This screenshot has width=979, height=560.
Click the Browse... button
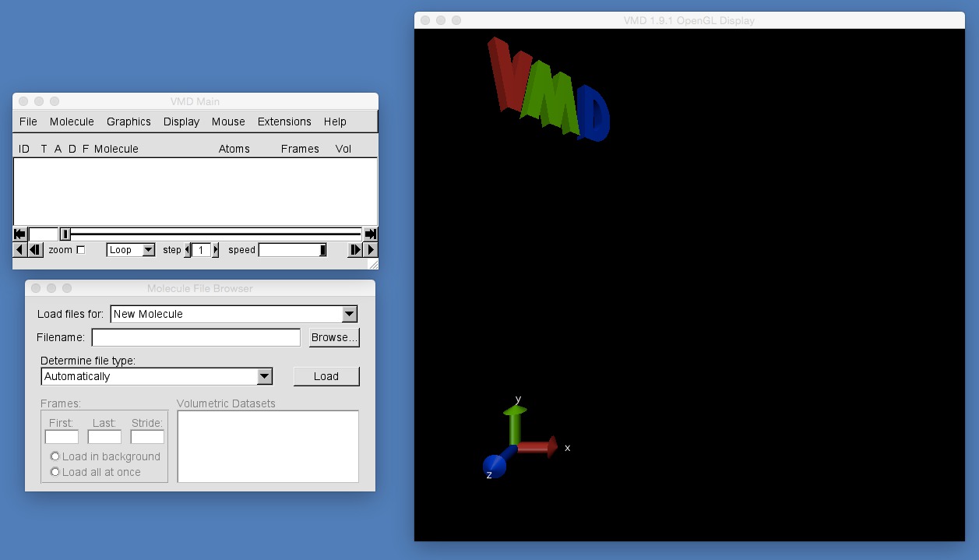click(334, 337)
